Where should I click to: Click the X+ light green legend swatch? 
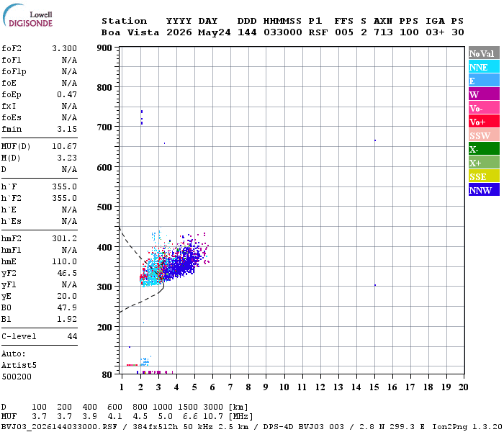484,162
